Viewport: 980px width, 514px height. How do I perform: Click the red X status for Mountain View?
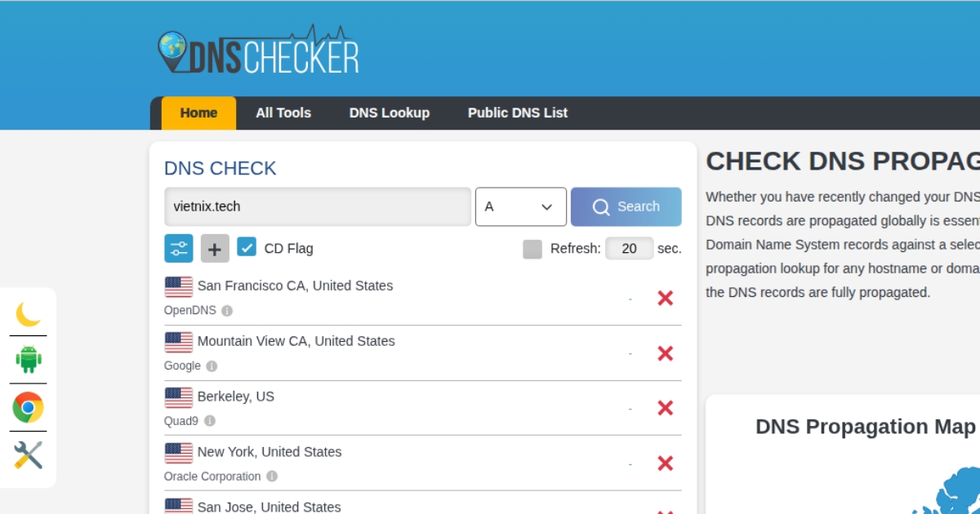[x=665, y=353]
